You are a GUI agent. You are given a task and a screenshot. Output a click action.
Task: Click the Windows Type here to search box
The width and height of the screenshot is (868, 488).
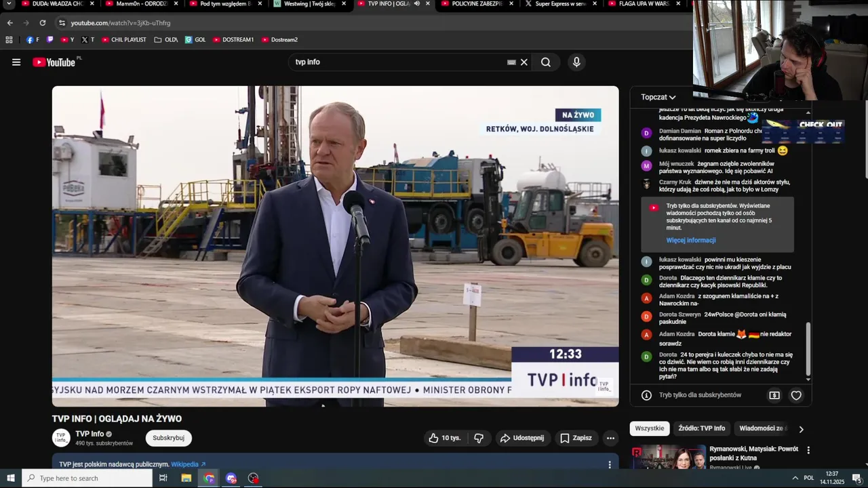click(x=87, y=478)
